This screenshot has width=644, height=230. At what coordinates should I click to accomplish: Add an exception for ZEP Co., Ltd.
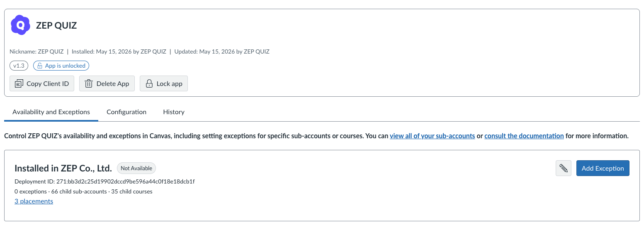[x=603, y=168]
